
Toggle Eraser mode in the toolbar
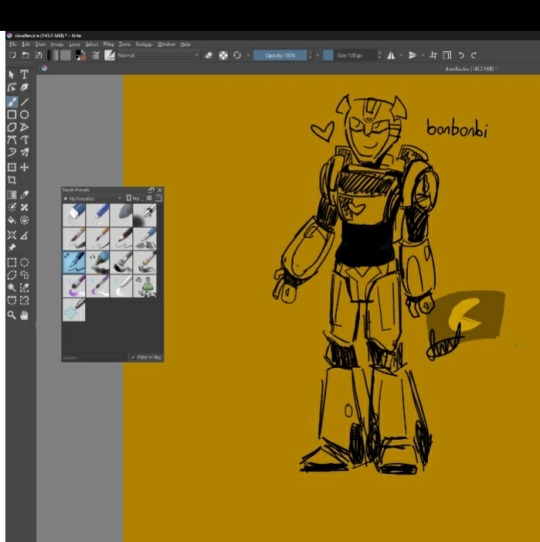pos(208,55)
